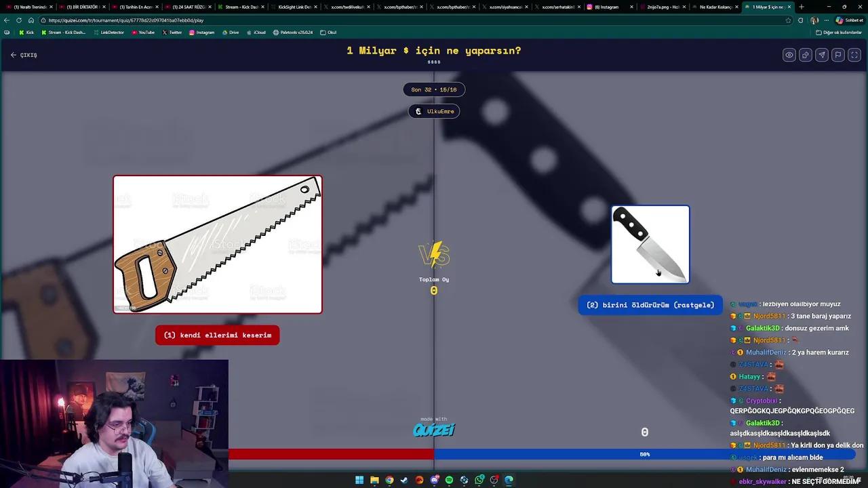Vote for kendi ellerimi keserim option
The width and height of the screenshot is (868, 488).
pyautogui.click(x=217, y=335)
